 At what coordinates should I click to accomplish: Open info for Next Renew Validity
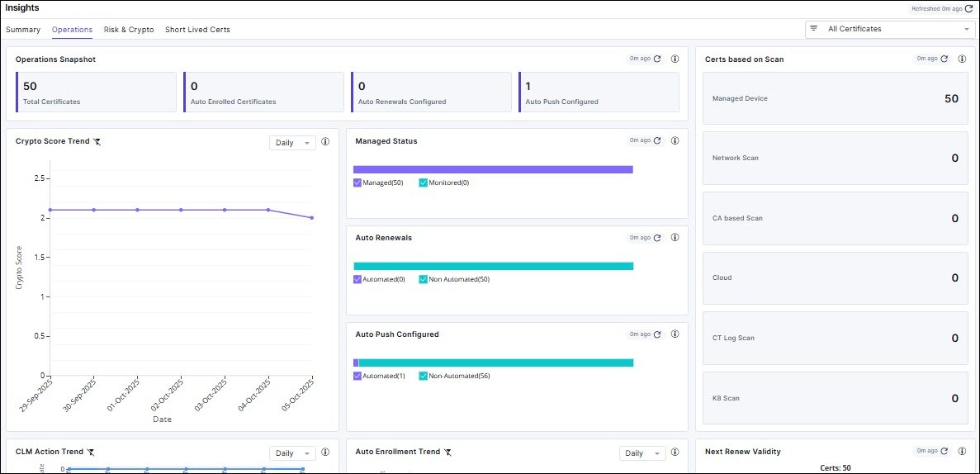tap(963, 451)
